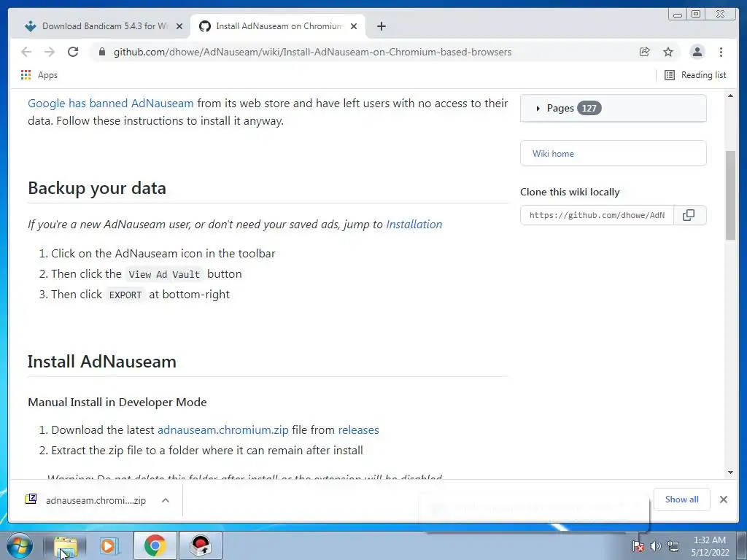Click the 'View Ad Vault' code text
The width and height of the screenshot is (747, 560).
pyautogui.click(x=164, y=274)
